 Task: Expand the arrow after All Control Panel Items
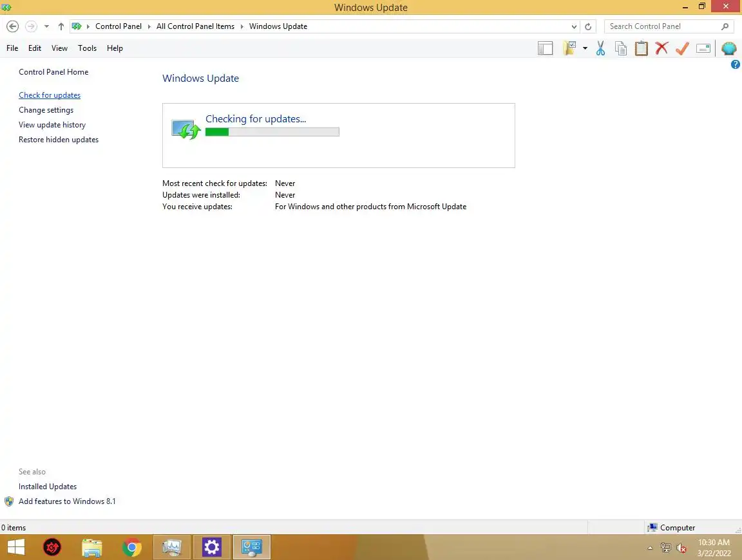pos(242,26)
